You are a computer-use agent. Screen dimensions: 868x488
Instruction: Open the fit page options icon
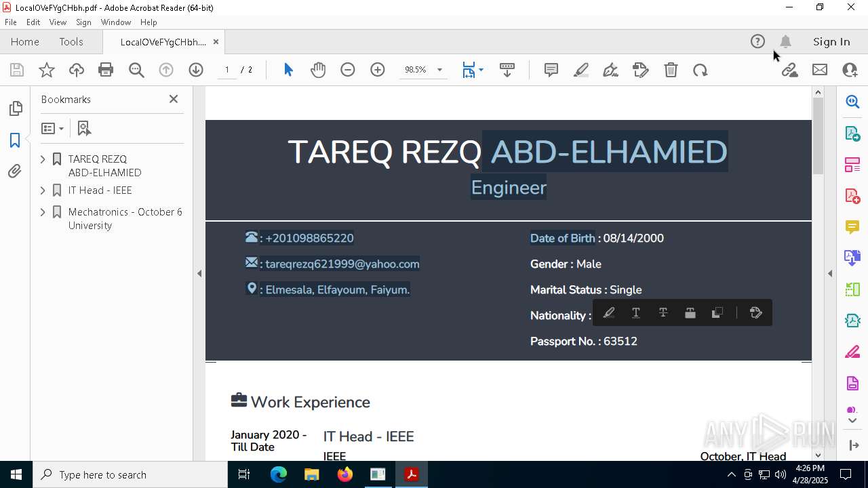(469, 70)
